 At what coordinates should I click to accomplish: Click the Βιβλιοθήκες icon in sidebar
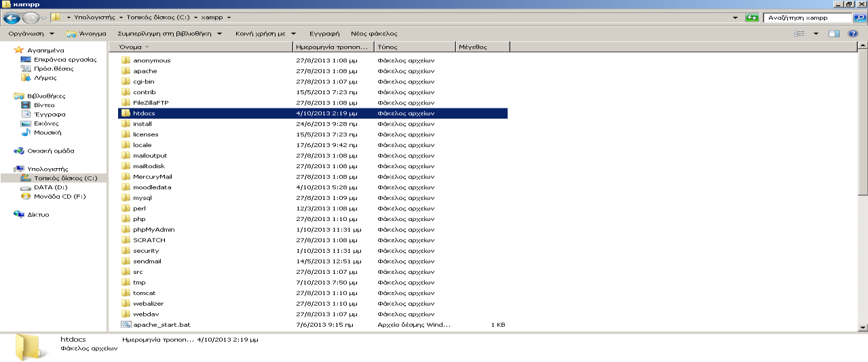[19, 96]
